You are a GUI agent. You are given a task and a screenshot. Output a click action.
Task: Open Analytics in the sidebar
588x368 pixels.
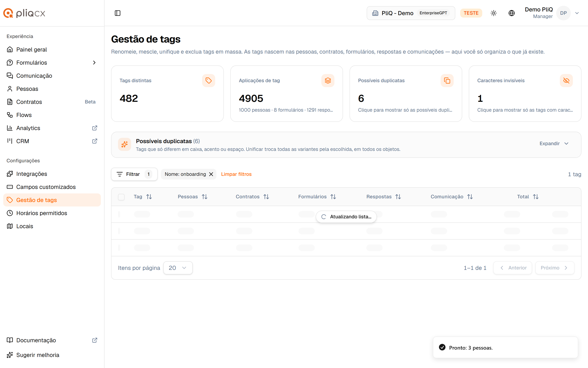point(52,128)
